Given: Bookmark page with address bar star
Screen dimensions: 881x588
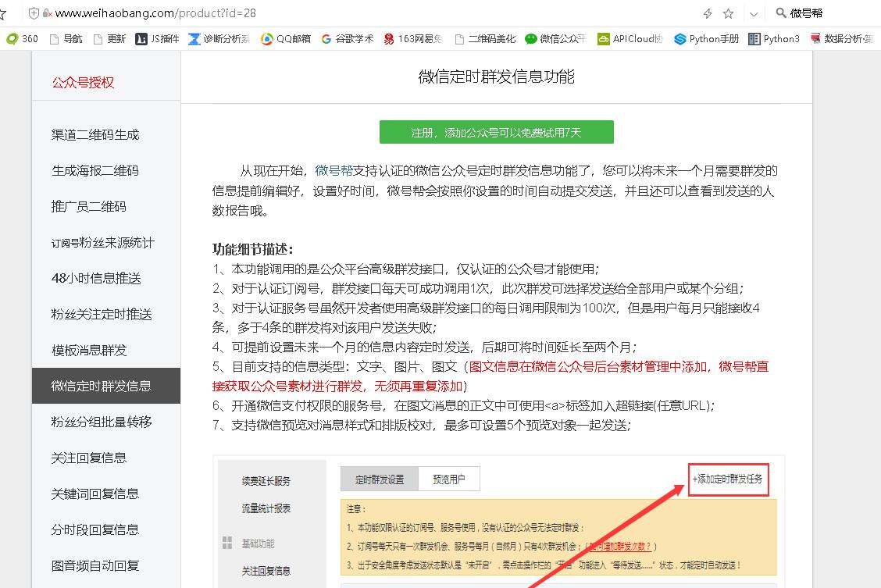Looking at the screenshot, I should [728, 13].
